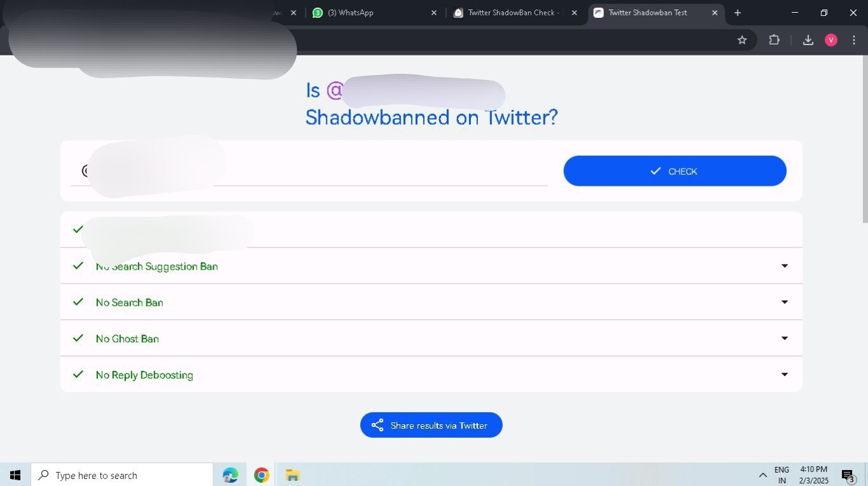Click green checkmark beside No Search Ban
The image size is (868, 486).
78,302
